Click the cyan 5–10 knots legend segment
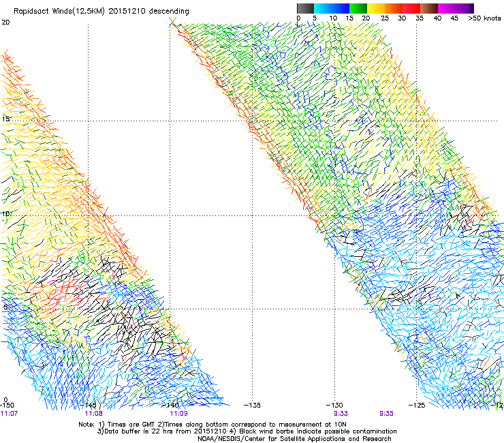This screenshot has width=504, height=443. pyautogui.click(x=323, y=8)
